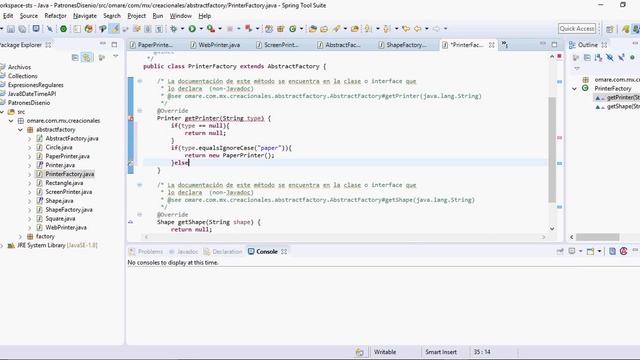Collapse the PrinterFactory node in Outline

coord(574,88)
